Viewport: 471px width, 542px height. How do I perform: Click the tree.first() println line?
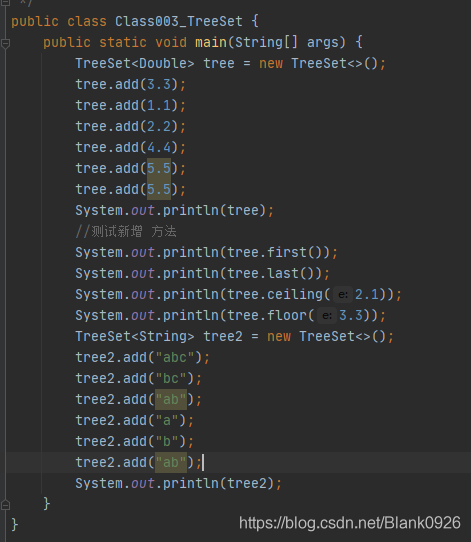(206, 253)
